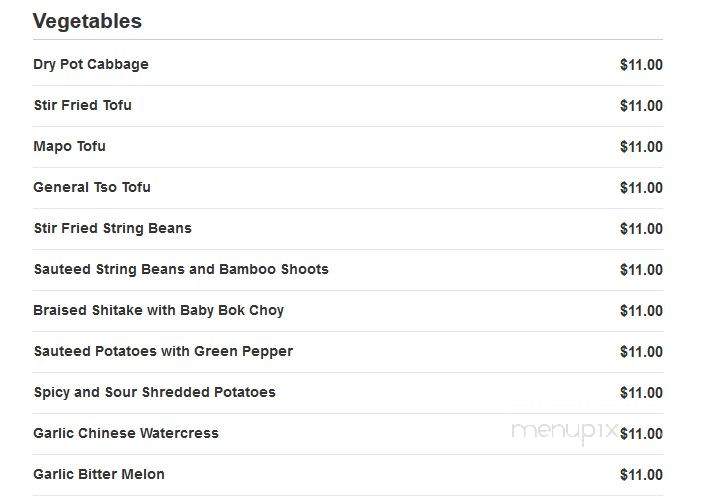Screen dimensions: 726x499
Task: Click the price for Stir Fried Tofu
Action: click(641, 106)
